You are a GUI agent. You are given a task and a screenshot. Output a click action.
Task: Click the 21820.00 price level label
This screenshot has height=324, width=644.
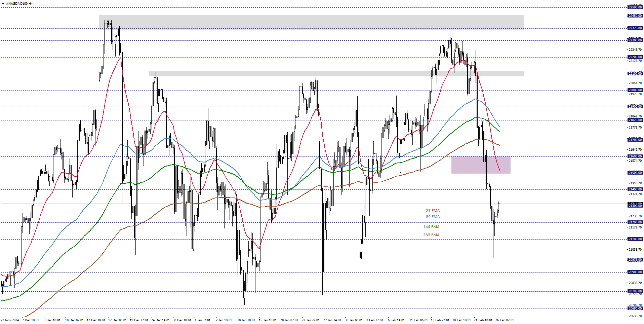tap(635, 120)
